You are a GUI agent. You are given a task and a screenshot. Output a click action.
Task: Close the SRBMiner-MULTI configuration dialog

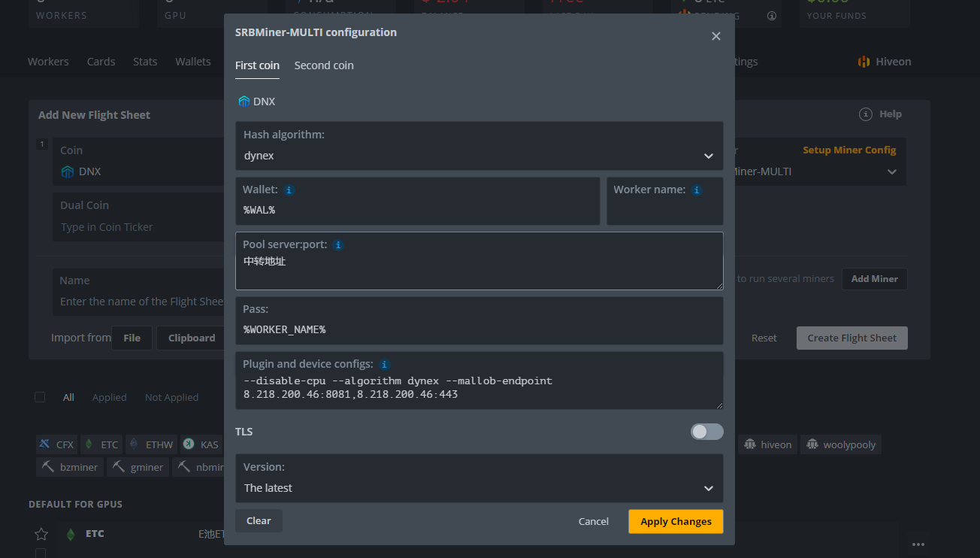(716, 36)
